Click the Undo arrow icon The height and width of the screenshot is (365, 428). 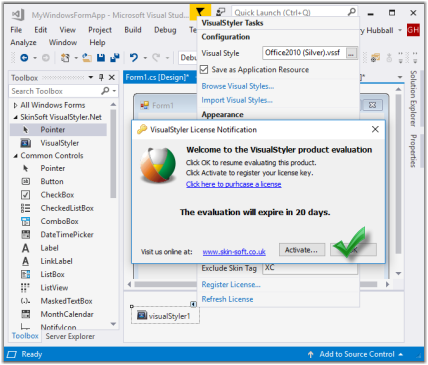pos(134,58)
